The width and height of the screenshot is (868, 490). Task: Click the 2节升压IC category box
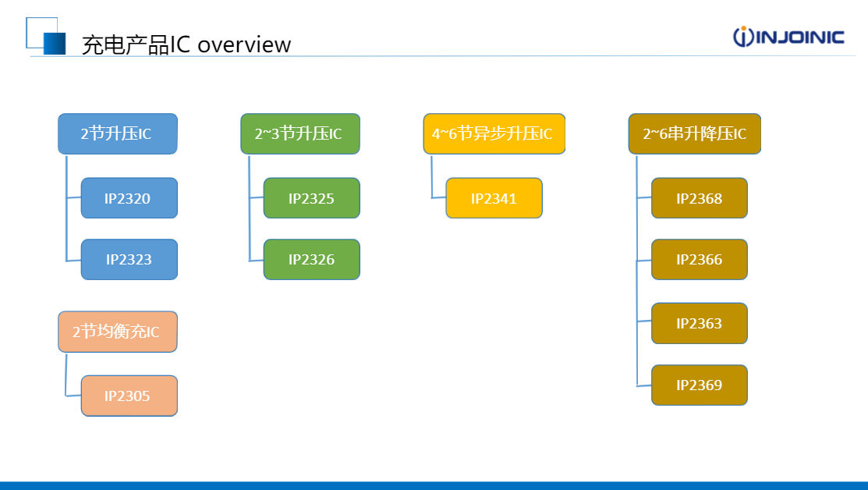(118, 134)
